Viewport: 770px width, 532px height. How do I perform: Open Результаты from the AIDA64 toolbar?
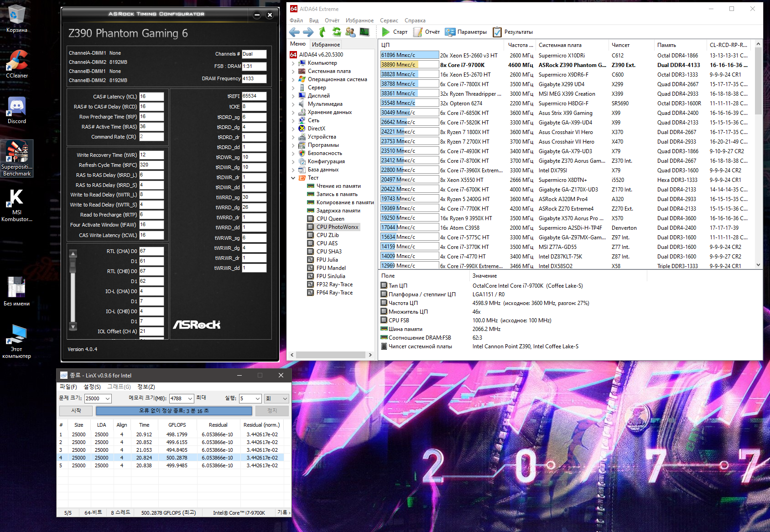(513, 32)
